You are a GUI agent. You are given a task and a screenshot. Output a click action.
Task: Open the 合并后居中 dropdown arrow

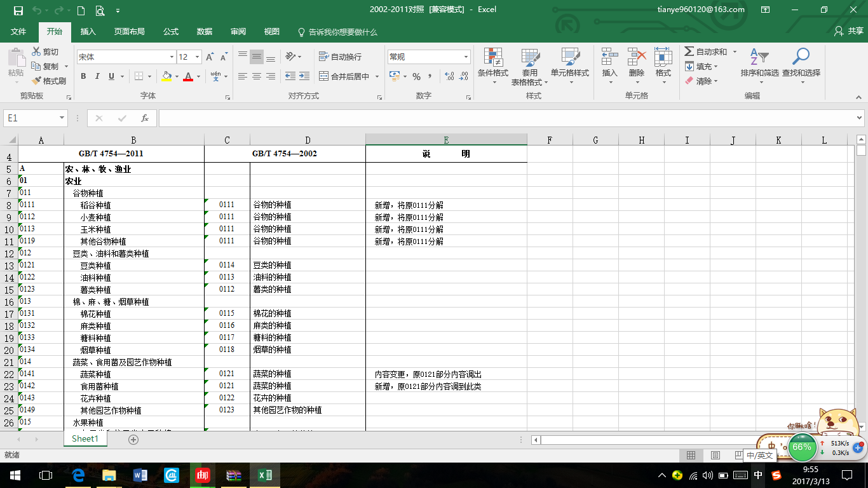(377, 76)
